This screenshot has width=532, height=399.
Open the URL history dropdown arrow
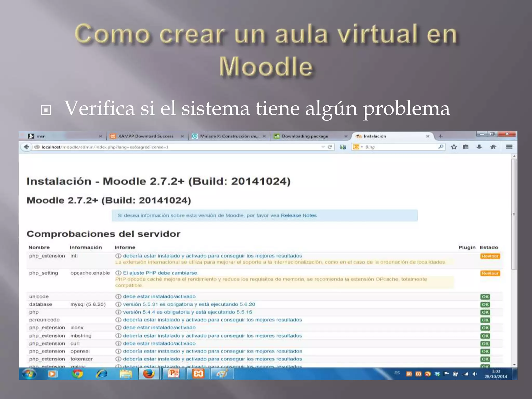(323, 147)
